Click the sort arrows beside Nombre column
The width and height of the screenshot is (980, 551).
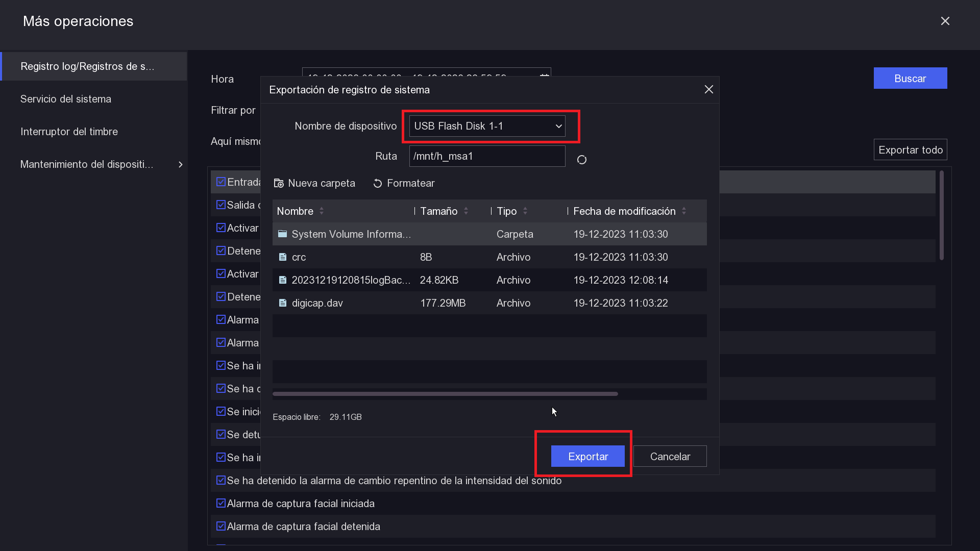[322, 211]
